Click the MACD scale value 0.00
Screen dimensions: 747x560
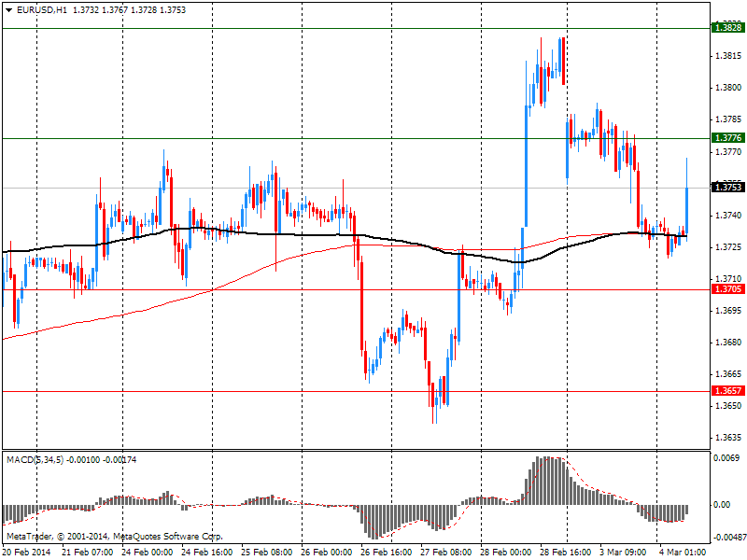(x=722, y=505)
